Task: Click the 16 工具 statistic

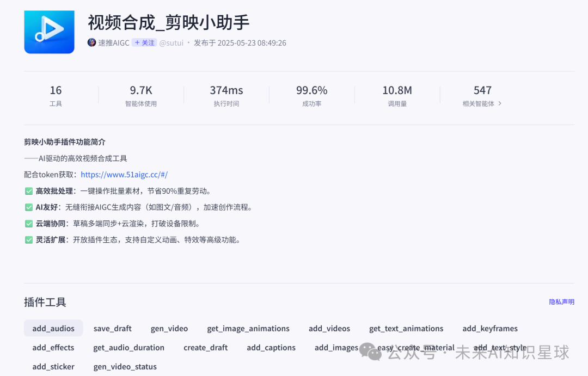Action: (56, 96)
